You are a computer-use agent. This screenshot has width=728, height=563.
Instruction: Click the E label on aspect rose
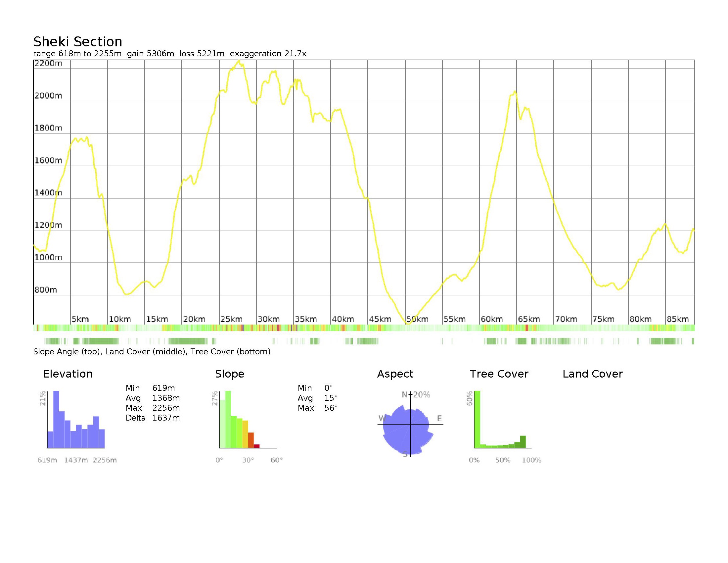(x=439, y=419)
